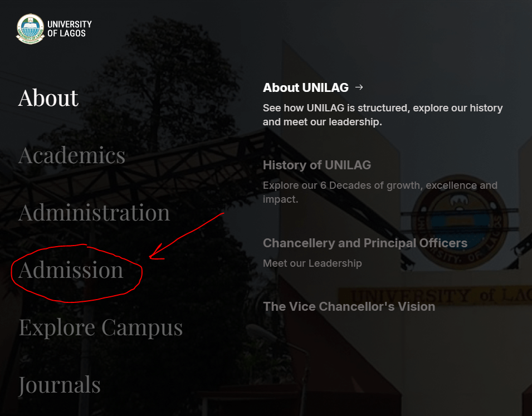Select Academics from the navigation menu
Image resolution: width=532 pixels, height=416 pixels.
click(x=71, y=156)
